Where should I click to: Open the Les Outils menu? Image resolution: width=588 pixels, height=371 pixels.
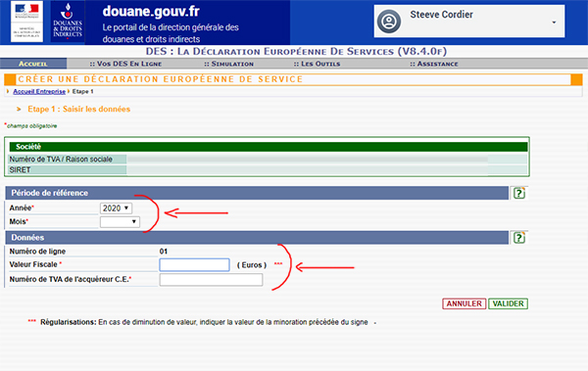click(317, 64)
